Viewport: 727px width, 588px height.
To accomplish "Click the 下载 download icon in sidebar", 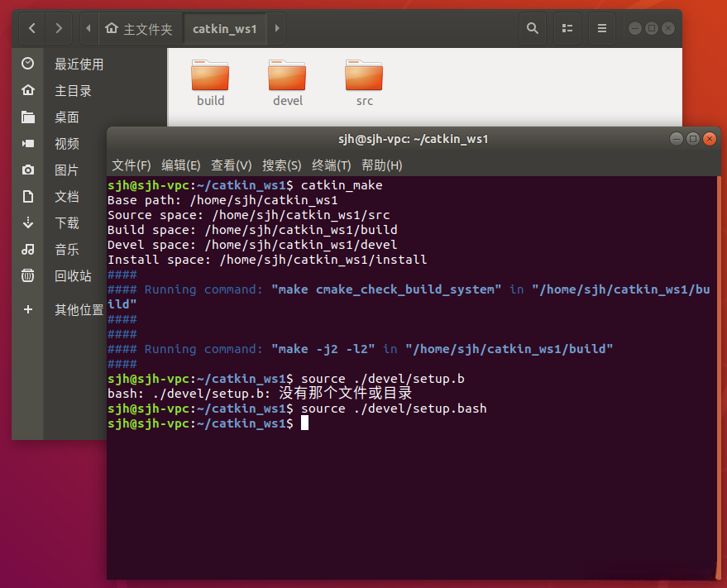I will coord(28,222).
